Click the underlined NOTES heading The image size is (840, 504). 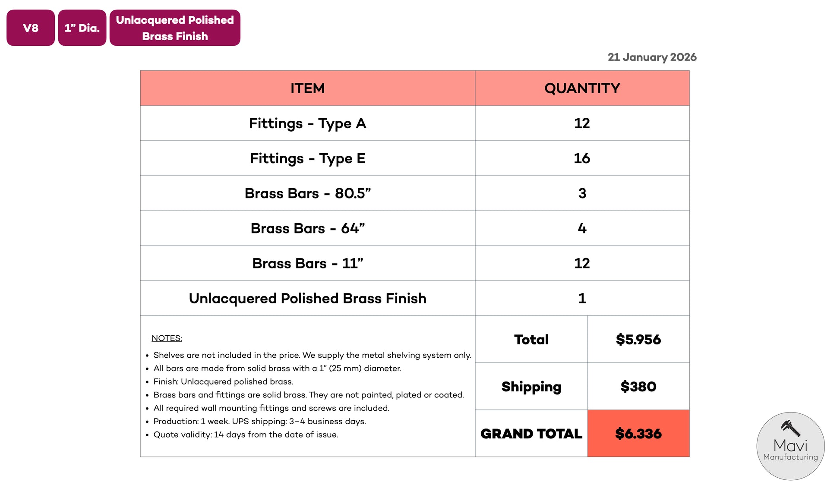[x=167, y=338]
